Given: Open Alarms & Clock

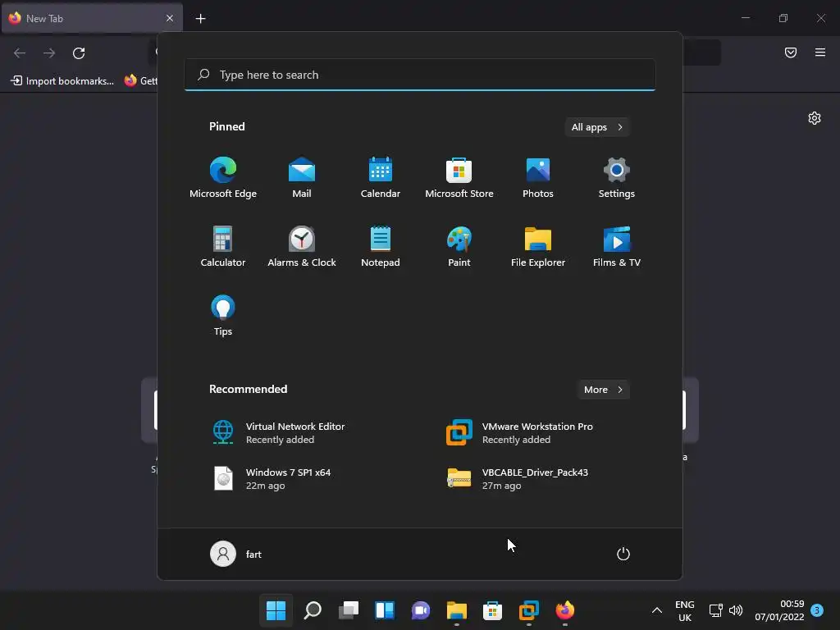Looking at the screenshot, I should pyautogui.click(x=302, y=246).
